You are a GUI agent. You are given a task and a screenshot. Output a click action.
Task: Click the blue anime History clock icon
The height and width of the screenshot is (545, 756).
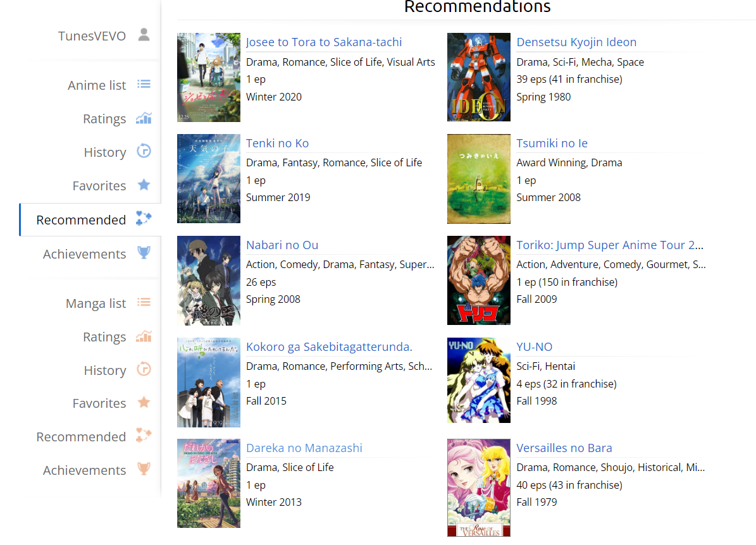coord(144,152)
